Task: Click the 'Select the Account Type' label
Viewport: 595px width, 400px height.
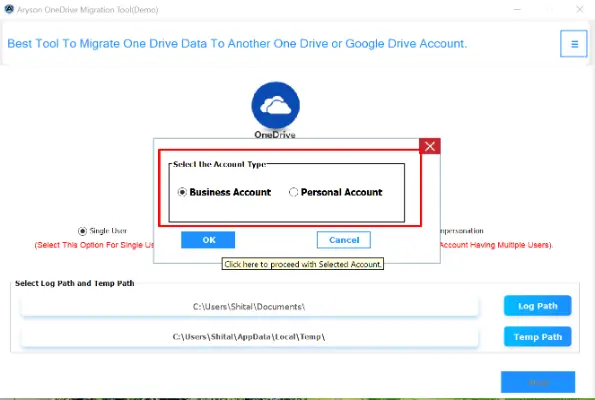Action: pyautogui.click(x=219, y=164)
